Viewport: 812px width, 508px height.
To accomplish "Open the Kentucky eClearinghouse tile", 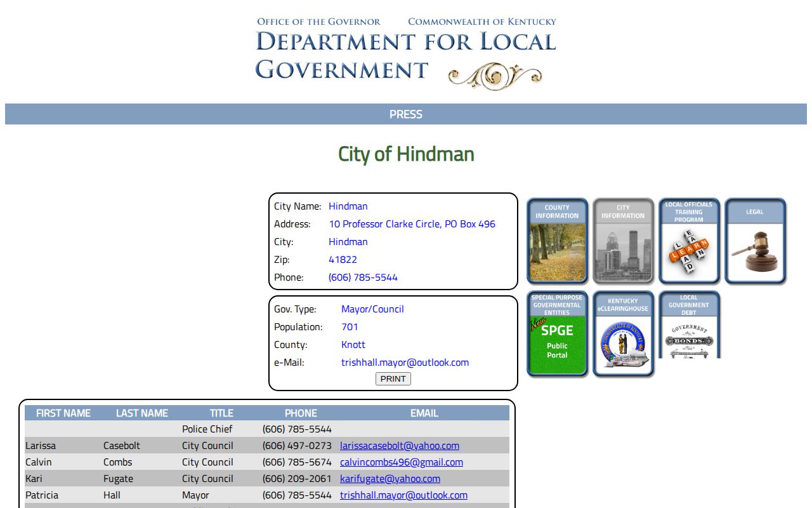I will [x=623, y=334].
